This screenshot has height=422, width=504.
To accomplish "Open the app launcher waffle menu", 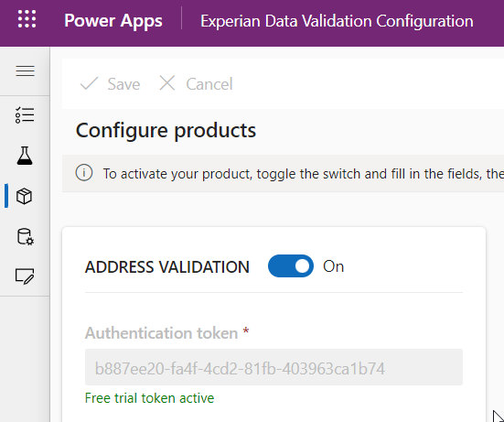I will pyautogui.click(x=27, y=19).
